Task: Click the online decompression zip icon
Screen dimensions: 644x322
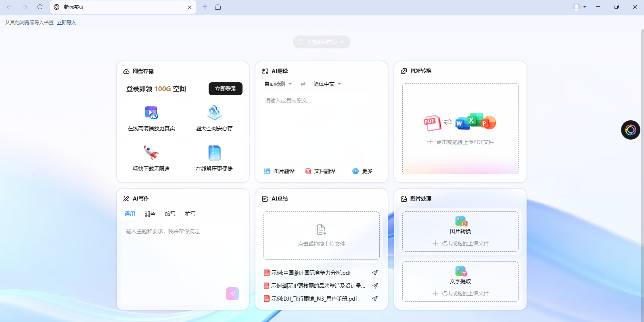Action: (x=214, y=153)
